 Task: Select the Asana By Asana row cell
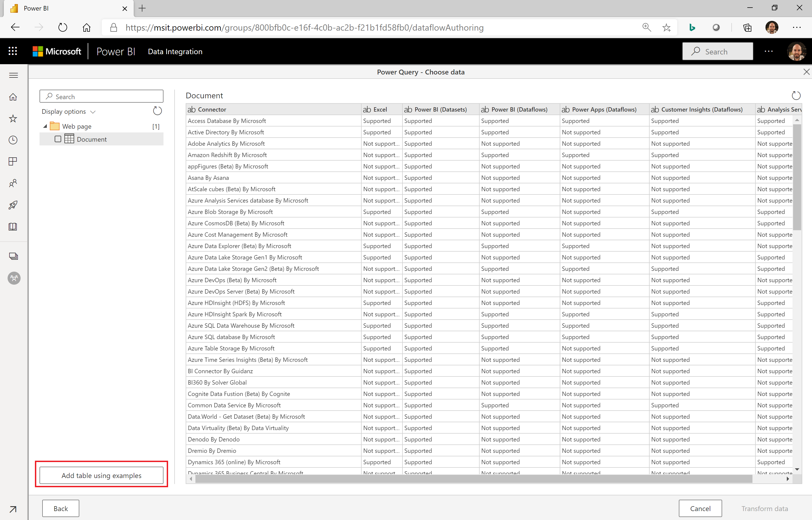pyautogui.click(x=273, y=178)
